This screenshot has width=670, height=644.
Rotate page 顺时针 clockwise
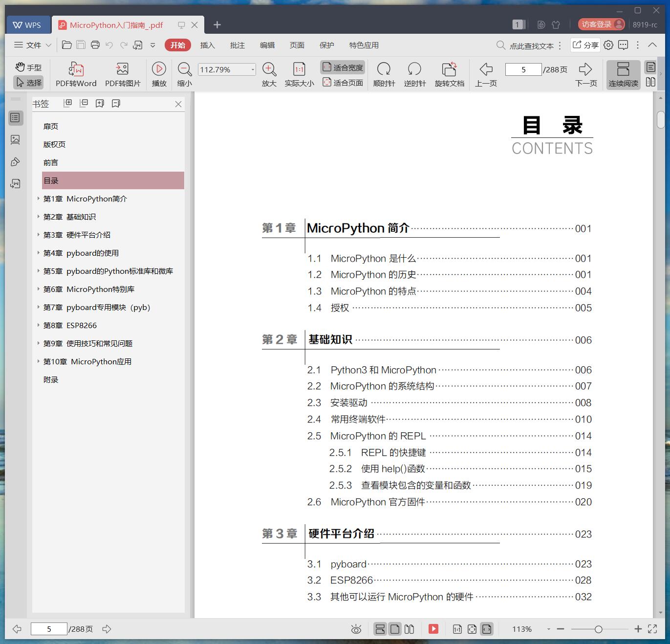click(x=384, y=75)
